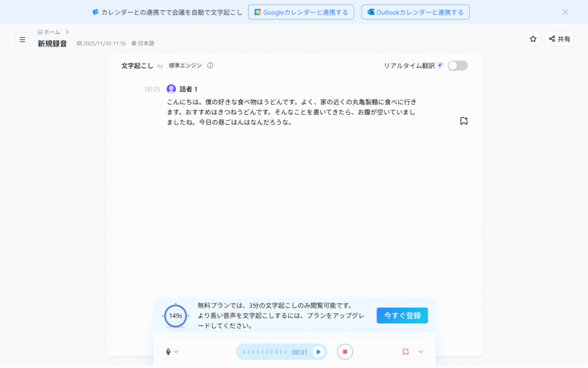Click the 149s countdown timer circle

[175, 316]
